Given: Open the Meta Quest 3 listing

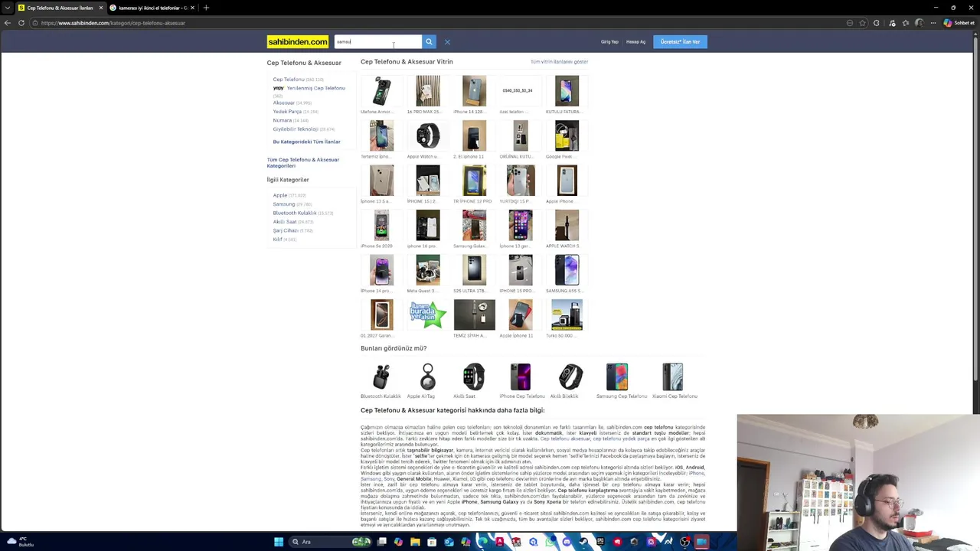Looking at the screenshot, I should [x=428, y=270].
